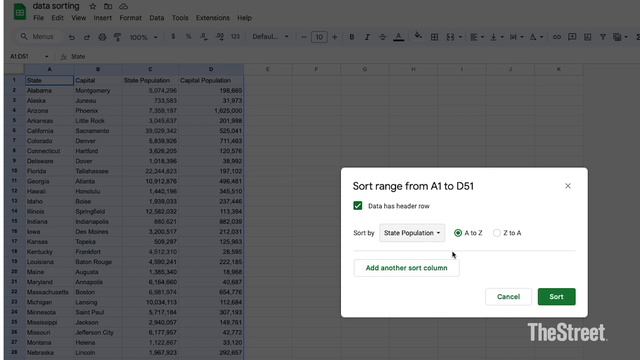This screenshot has width=640, height=360.
Task: Apply percent format icon
Action: pos(188,37)
